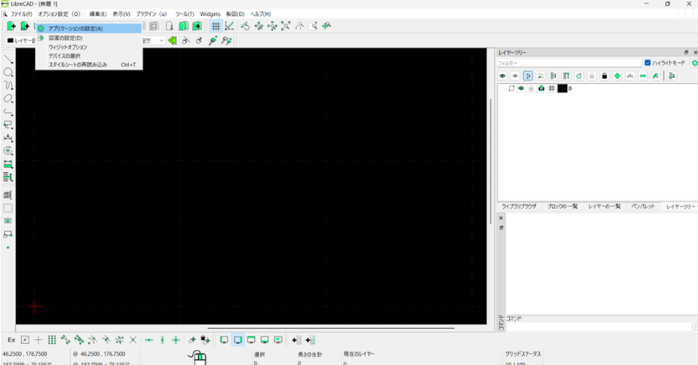Switch to ブロックの一覧 tab
The width and height of the screenshot is (698, 365).
(x=562, y=207)
